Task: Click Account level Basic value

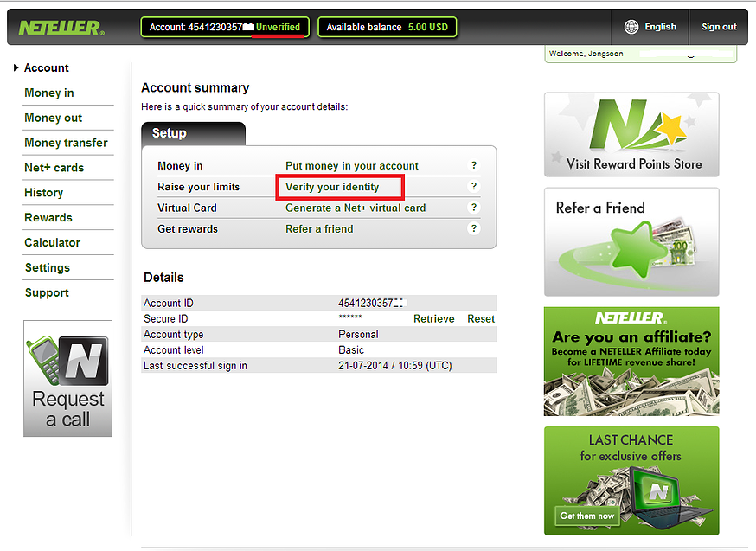Action: tap(351, 350)
